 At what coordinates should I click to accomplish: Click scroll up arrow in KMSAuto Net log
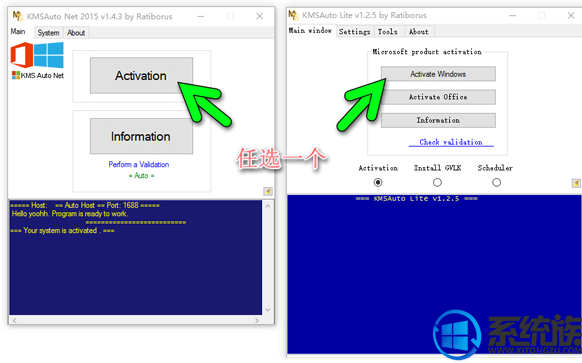(x=268, y=206)
